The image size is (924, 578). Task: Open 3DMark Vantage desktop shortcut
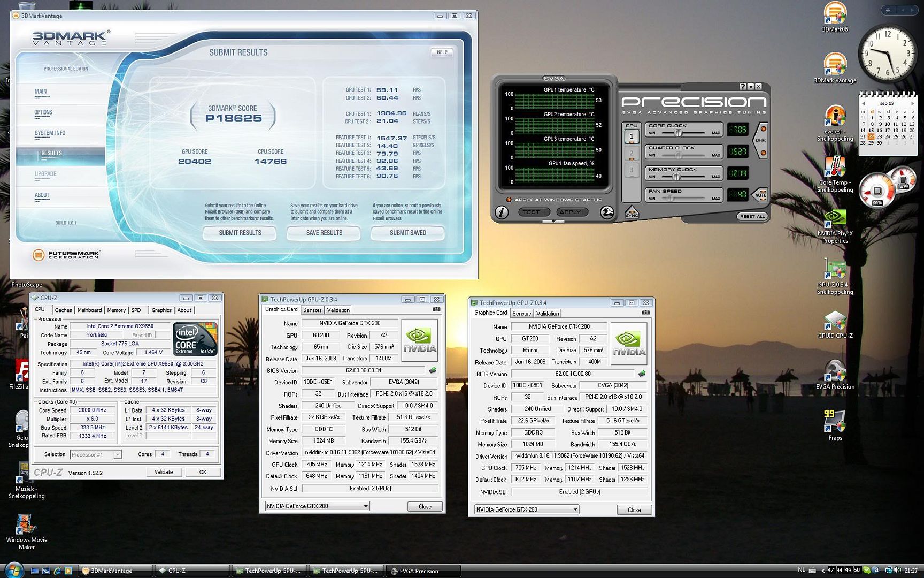point(835,68)
